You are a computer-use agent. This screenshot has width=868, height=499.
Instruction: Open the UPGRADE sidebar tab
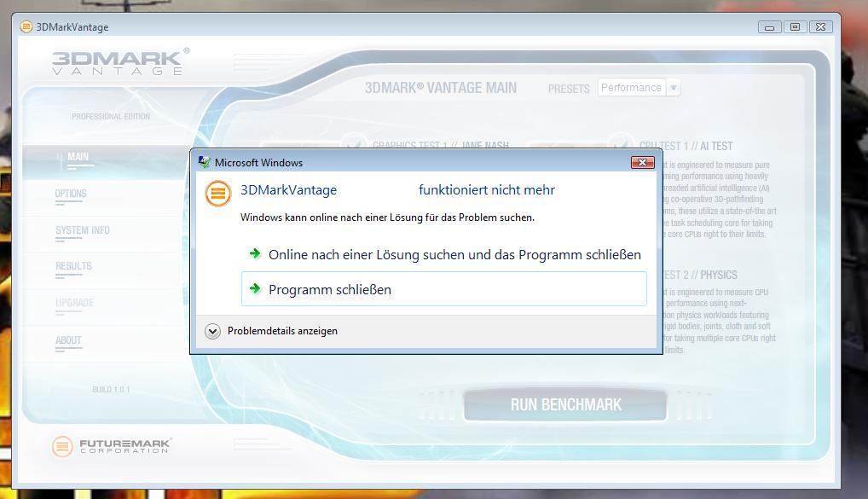[x=75, y=303]
